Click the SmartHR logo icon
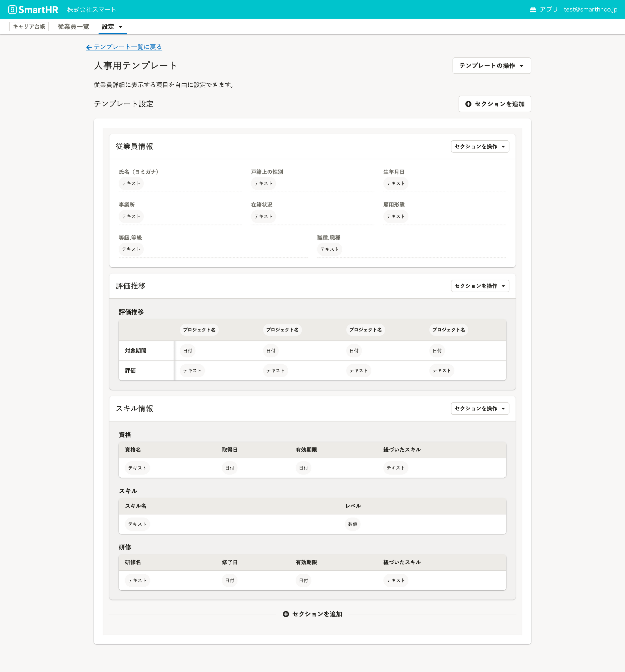The image size is (625, 672). 12,9
